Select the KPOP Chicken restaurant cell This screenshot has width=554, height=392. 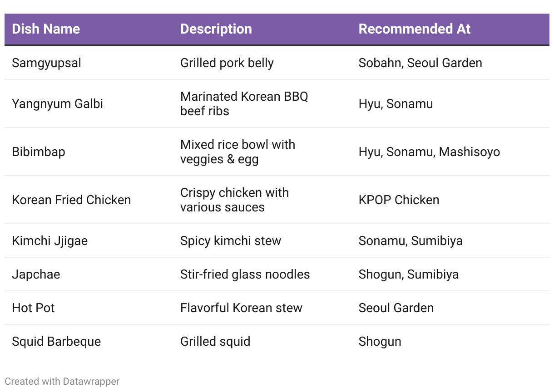tap(399, 200)
